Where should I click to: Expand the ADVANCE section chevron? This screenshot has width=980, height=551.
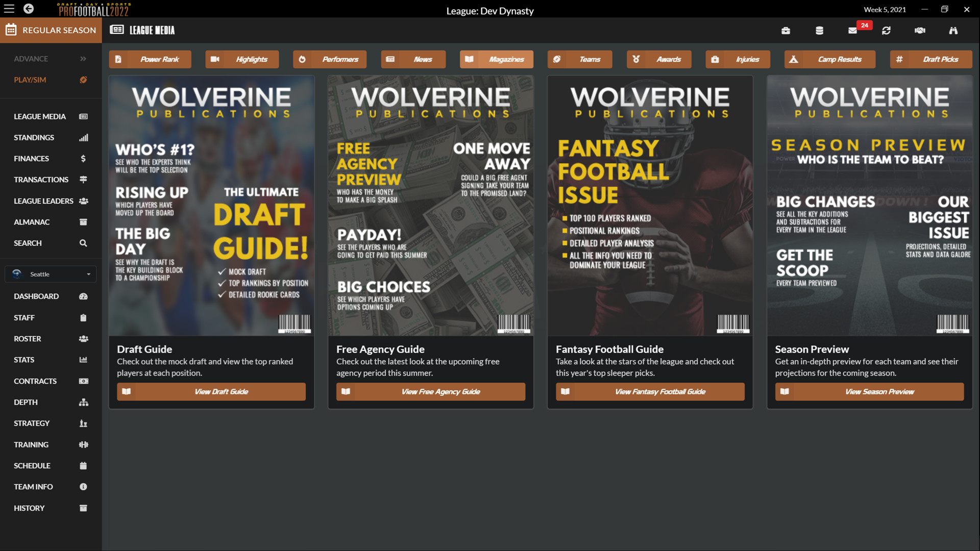83,59
